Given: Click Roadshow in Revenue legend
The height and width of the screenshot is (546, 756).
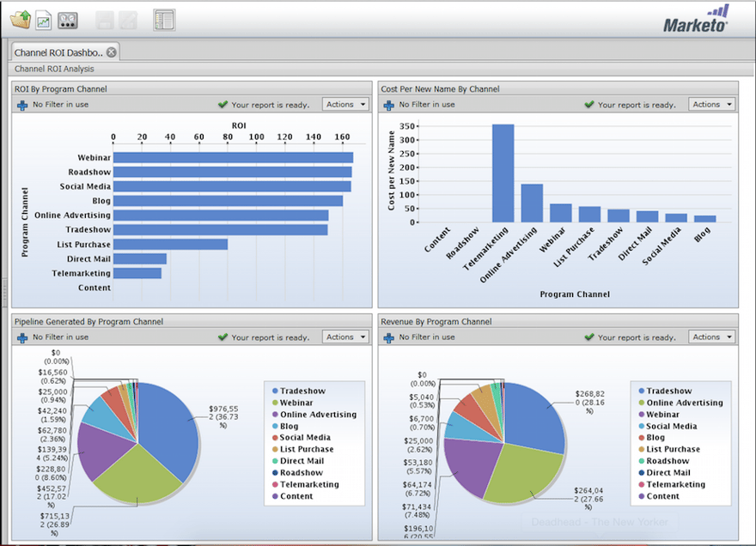Looking at the screenshot, I should pos(668,461).
